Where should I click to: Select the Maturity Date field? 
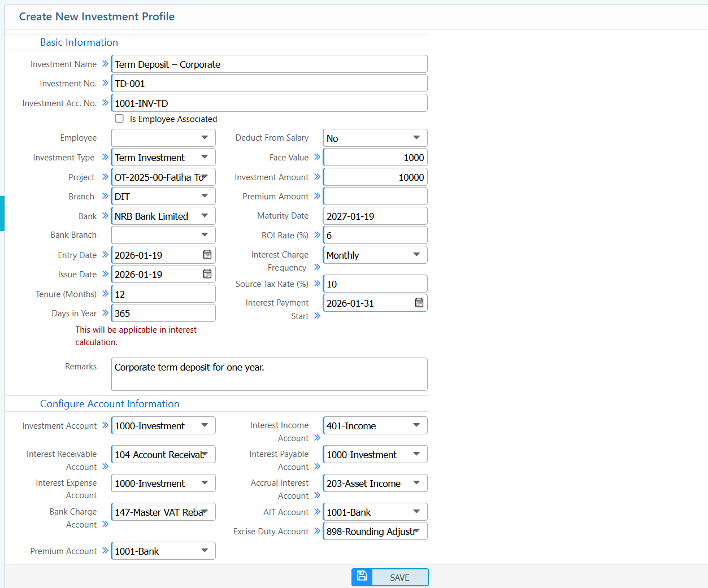375,216
